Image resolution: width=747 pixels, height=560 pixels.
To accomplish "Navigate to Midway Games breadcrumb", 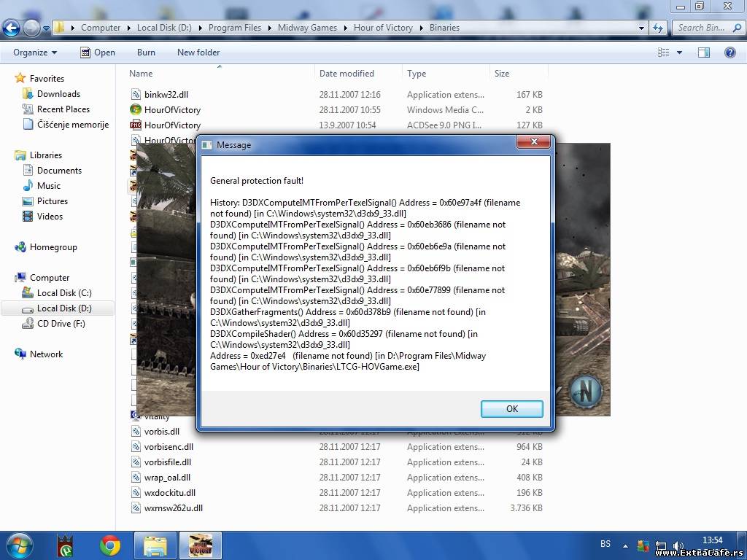I will point(307,28).
